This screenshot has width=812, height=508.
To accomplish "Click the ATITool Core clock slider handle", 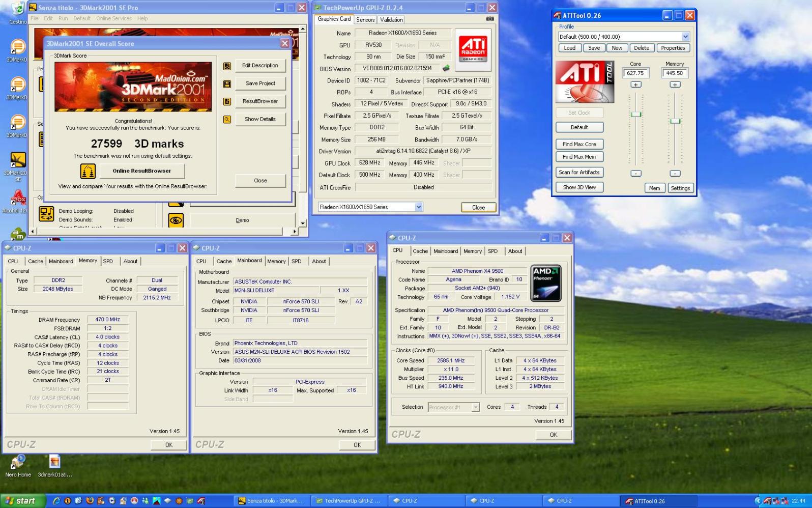I will point(636,114).
